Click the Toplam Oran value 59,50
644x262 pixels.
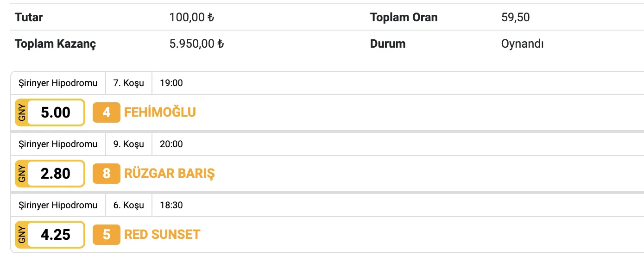pyautogui.click(x=515, y=18)
